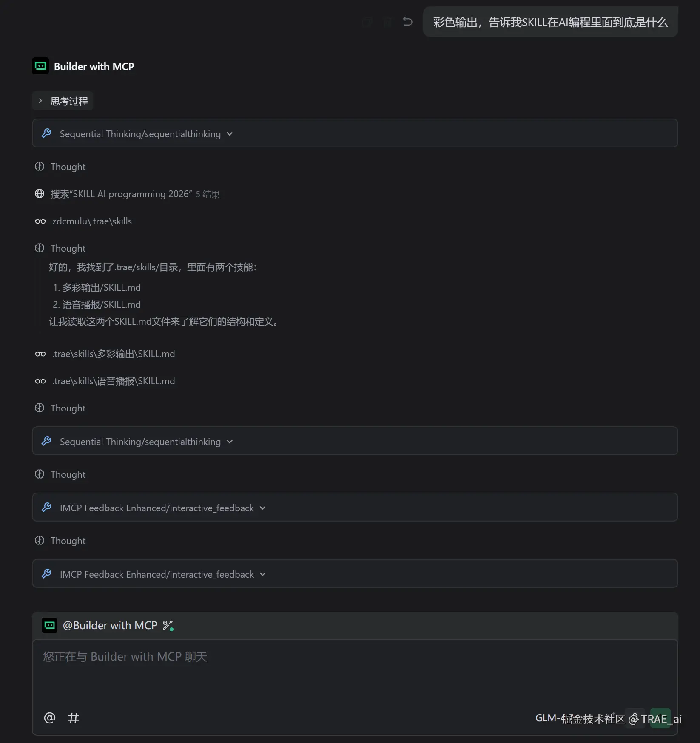This screenshot has width=700, height=743.
Task: Open the SKILL AI programming 2026 search results
Action: pyautogui.click(x=121, y=194)
